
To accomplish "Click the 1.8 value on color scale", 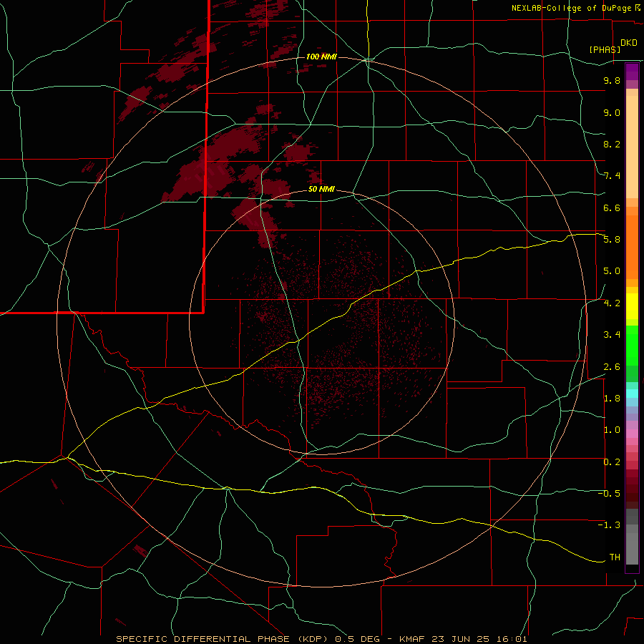I will point(612,399).
